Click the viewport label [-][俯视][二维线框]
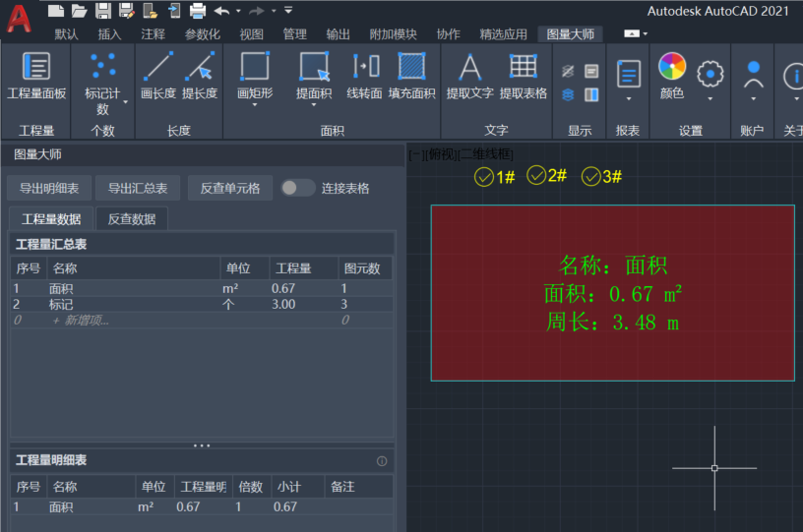803x532 pixels. [x=461, y=154]
